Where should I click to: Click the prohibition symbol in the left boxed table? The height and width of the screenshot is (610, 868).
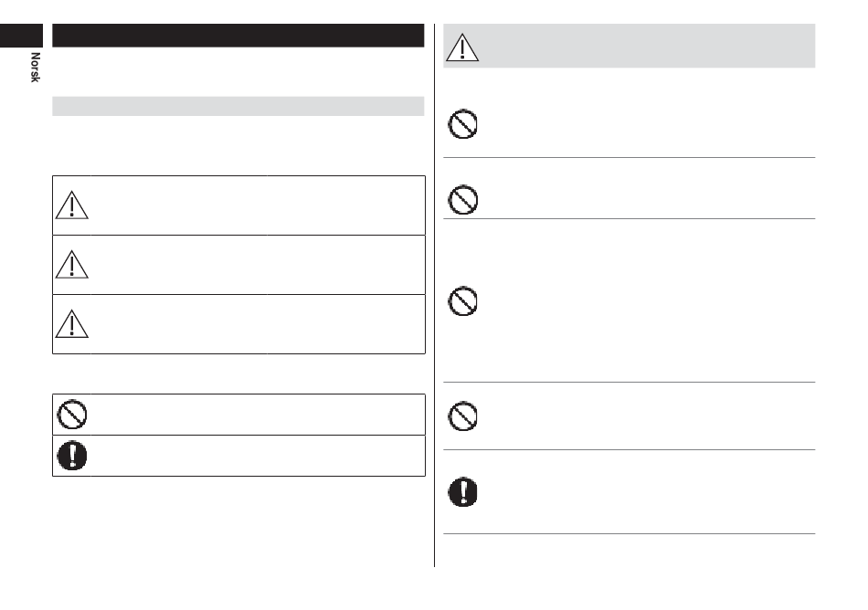coord(72,415)
